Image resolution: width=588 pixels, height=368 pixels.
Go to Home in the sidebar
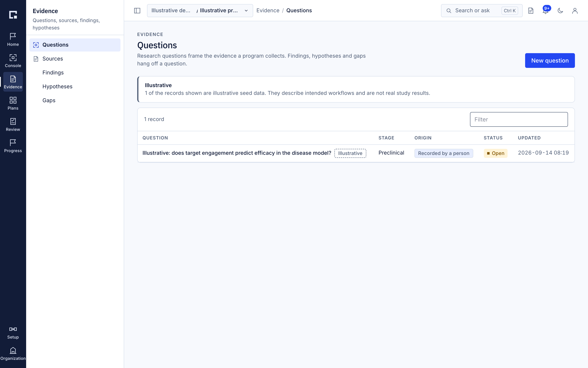[x=13, y=39]
